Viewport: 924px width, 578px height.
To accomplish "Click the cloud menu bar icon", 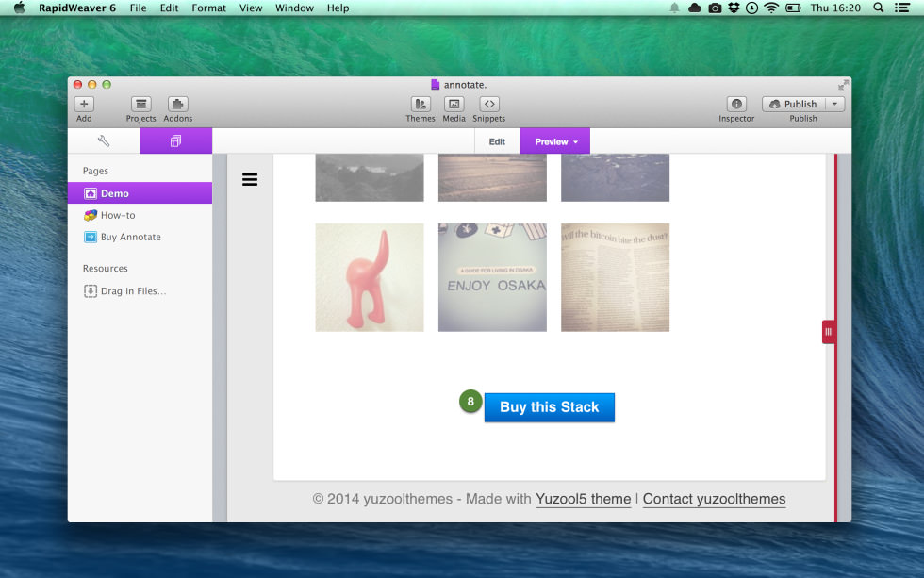I will pos(695,8).
